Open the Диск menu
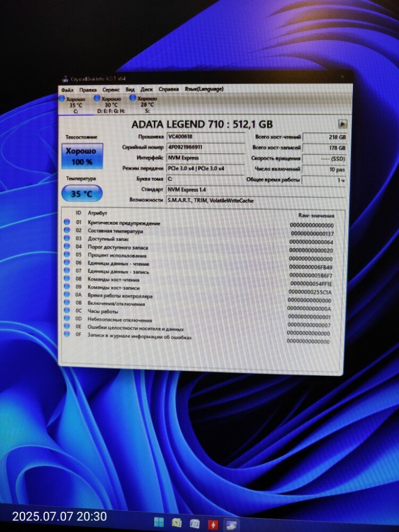The height and width of the screenshot is (532, 399). click(147, 89)
